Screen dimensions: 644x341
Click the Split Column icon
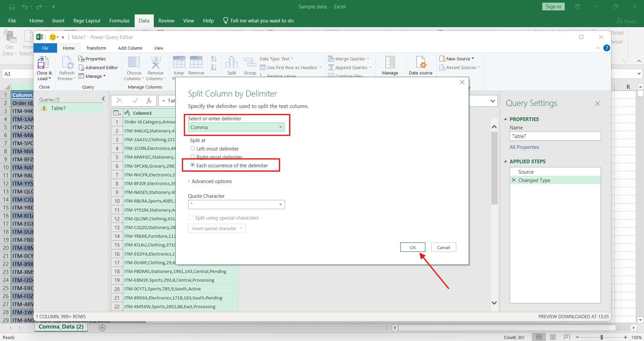(x=231, y=63)
